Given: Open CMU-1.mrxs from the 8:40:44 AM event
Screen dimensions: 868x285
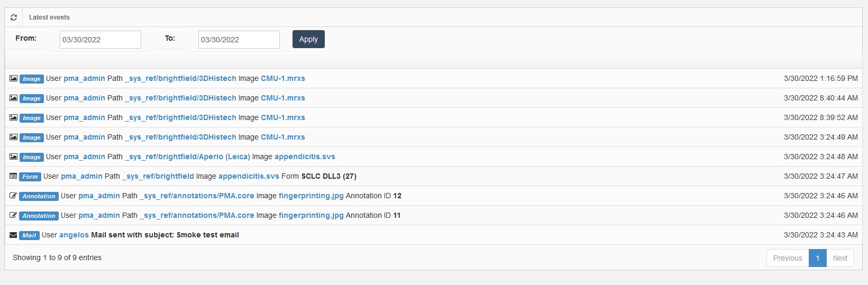Looking at the screenshot, I should click(282, 98).
